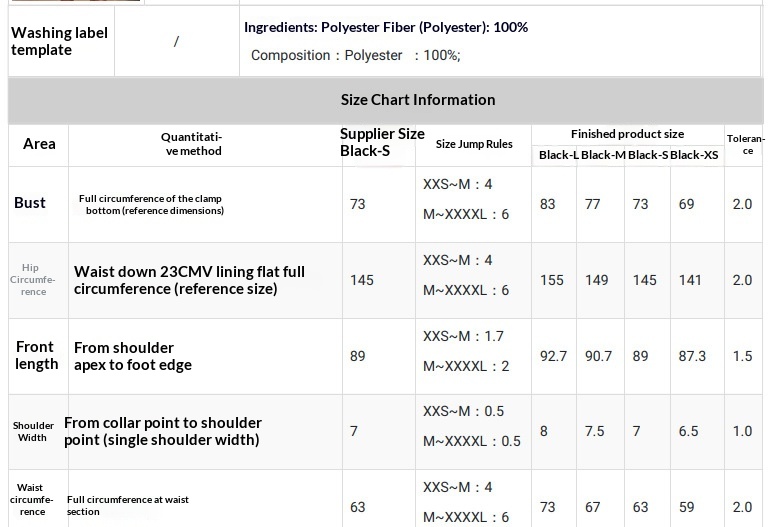Viewport: 781px width, 527px height.
Task: Click the Waist circumference row label
Action: point(31,499)
